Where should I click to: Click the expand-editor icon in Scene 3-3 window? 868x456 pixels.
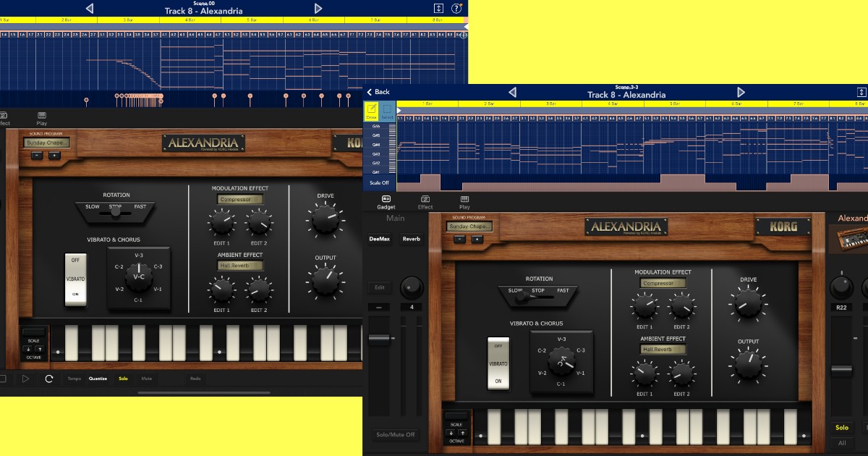pos(861,92)
